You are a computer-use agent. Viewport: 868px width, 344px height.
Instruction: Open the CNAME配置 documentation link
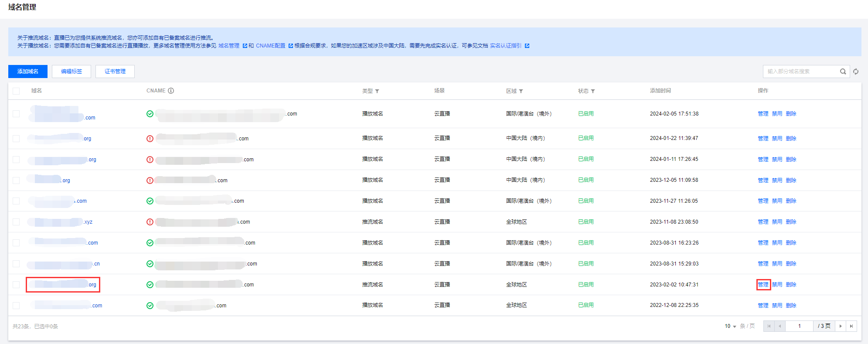point(271,46)
